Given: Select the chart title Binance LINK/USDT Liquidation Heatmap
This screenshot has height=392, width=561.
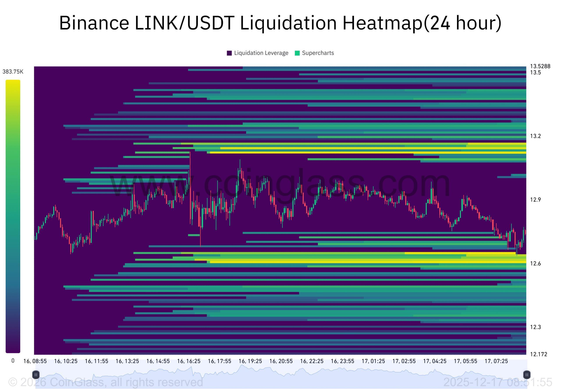Looking at the screenshot, I should click(280, 23).
